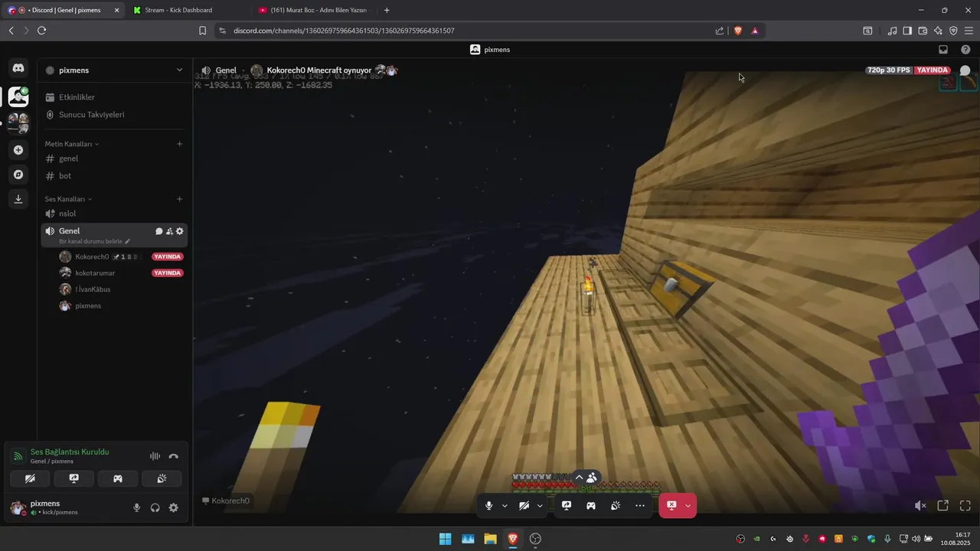
Task: Open soundboard in stream control bar
Action: (616, 506)
